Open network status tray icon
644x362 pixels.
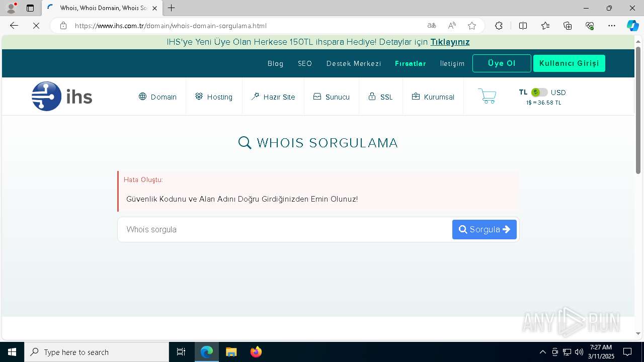point(567,352)
